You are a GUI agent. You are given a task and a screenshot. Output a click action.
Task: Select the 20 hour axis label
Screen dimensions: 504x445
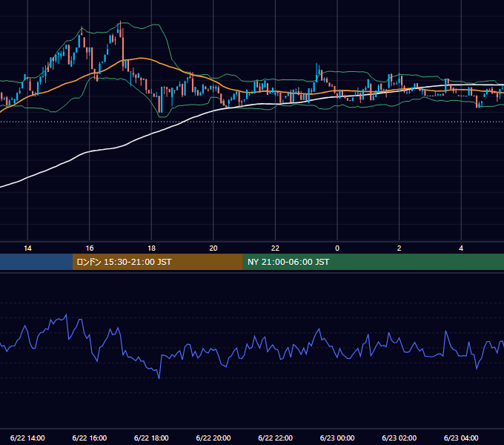point(213,248)
